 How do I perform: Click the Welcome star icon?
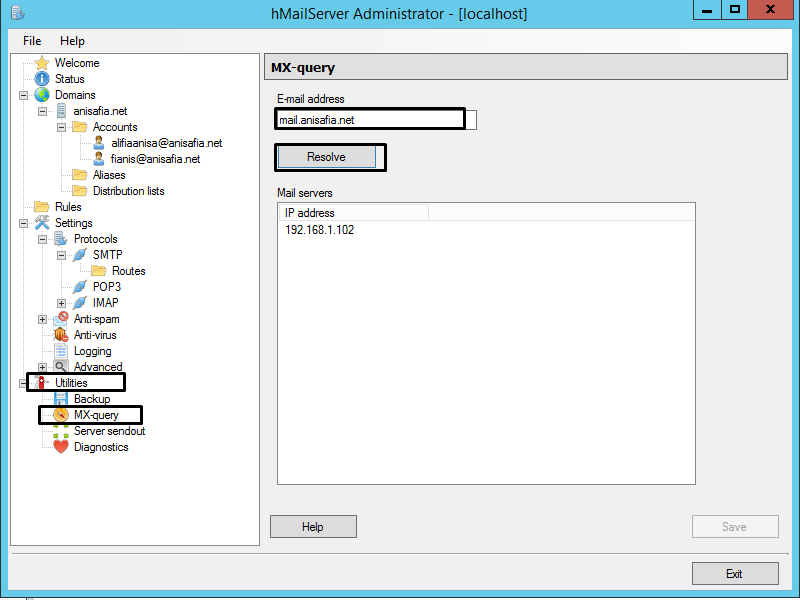point(42,63)
